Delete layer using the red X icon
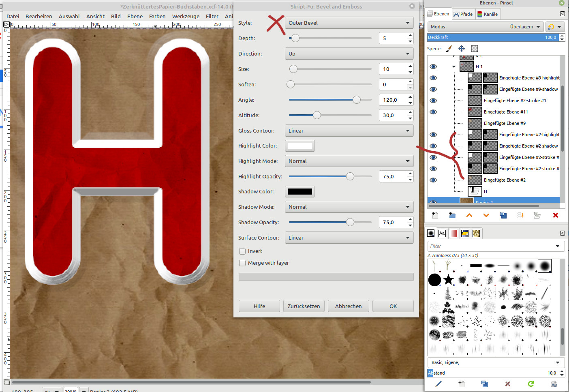 coord(555,215)
